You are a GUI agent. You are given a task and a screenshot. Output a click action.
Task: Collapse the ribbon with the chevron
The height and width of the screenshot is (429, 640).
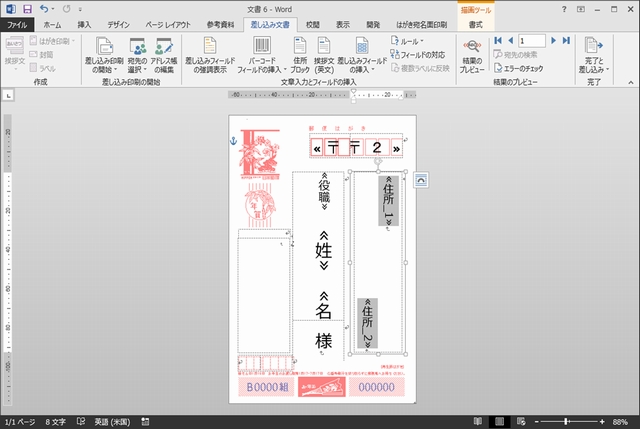coord(631,82)
